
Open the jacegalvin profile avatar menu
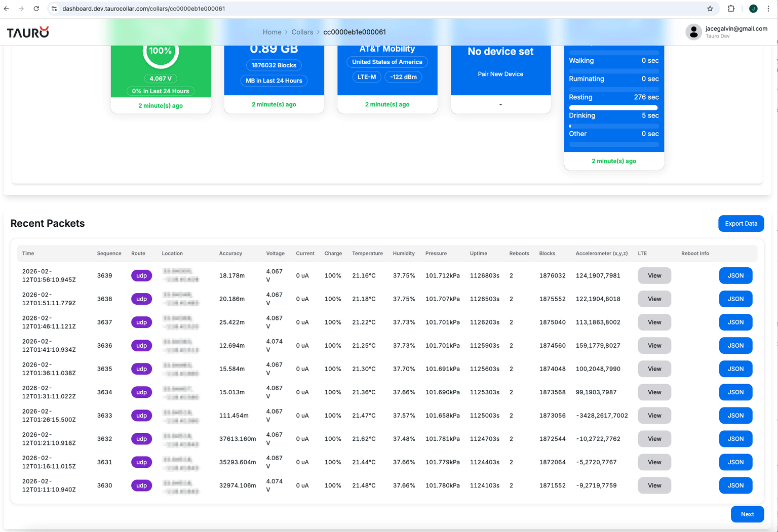click(693, 31)
